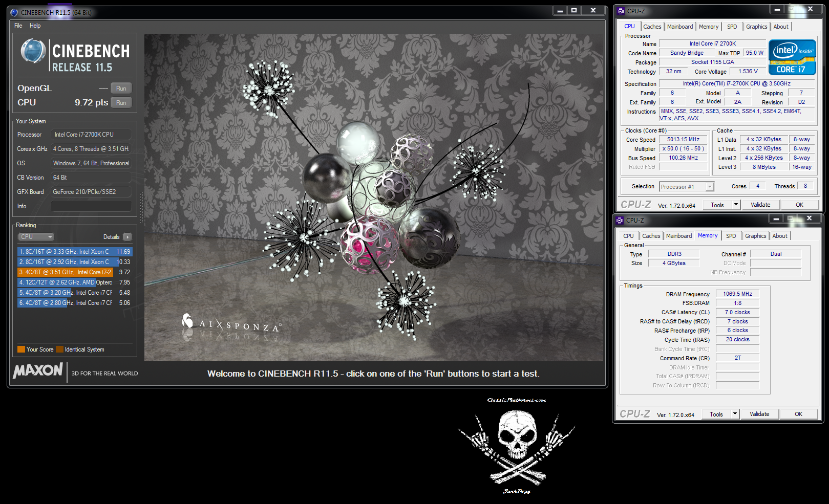Run the CPU benchmark test
829x504 pixels.
[x=121, y=103]
